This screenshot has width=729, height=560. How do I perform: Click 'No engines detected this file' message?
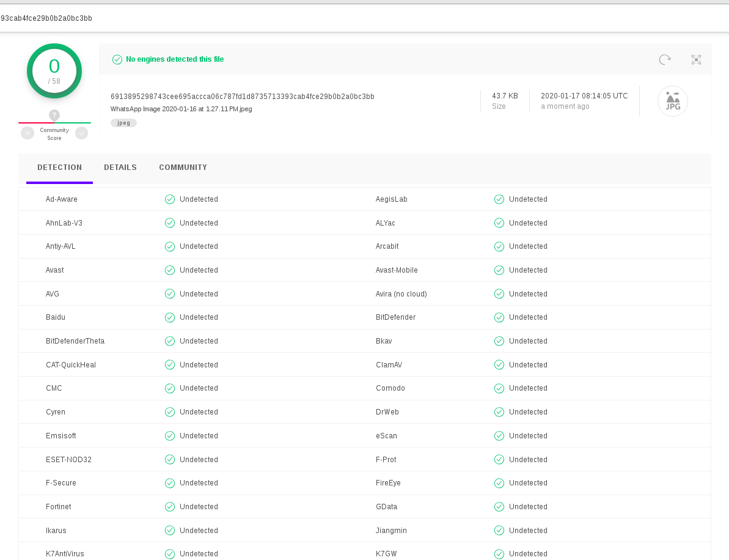coord(175,59)
